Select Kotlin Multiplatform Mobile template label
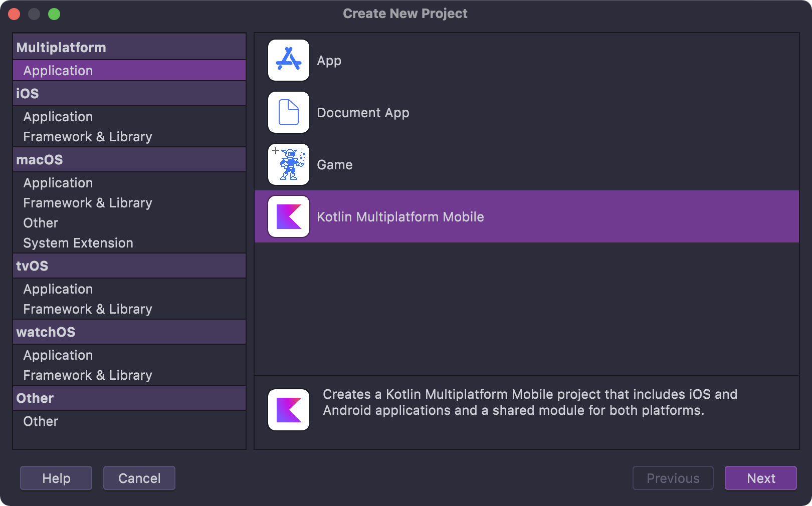 pyautogui.click(x=400, y=217)
